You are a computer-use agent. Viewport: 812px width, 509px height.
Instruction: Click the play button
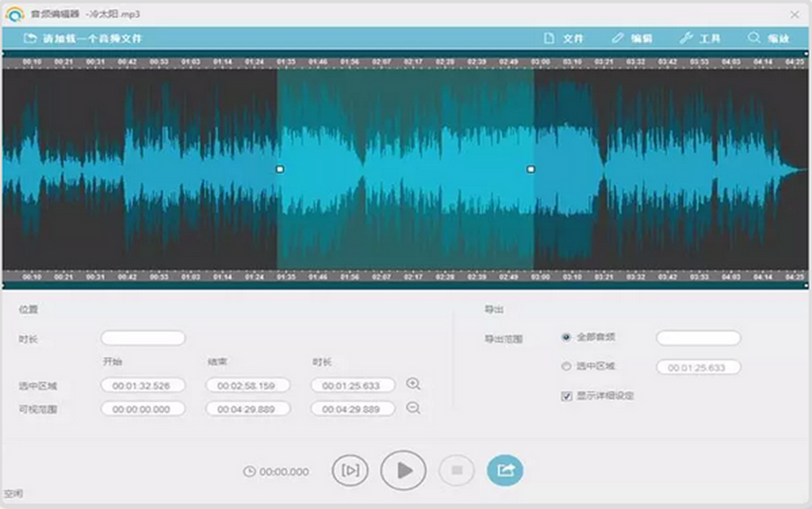(403, 470)
